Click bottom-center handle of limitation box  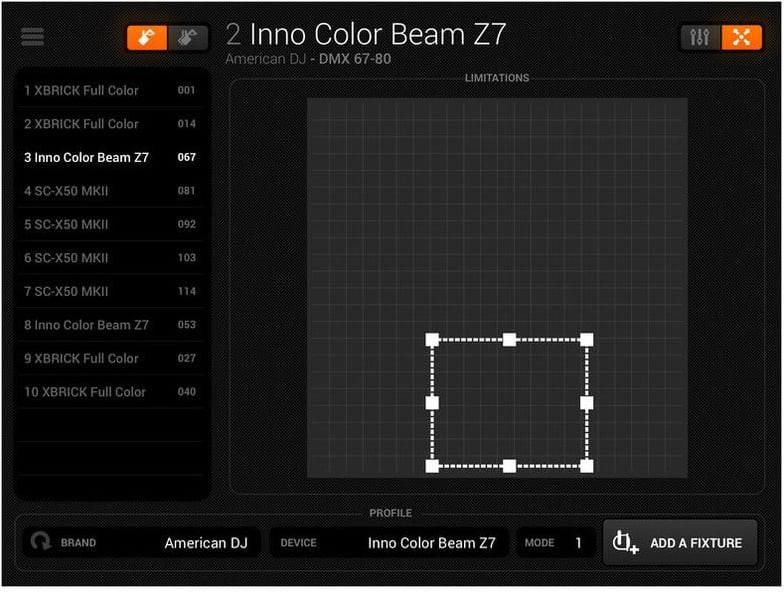(510, 466)
